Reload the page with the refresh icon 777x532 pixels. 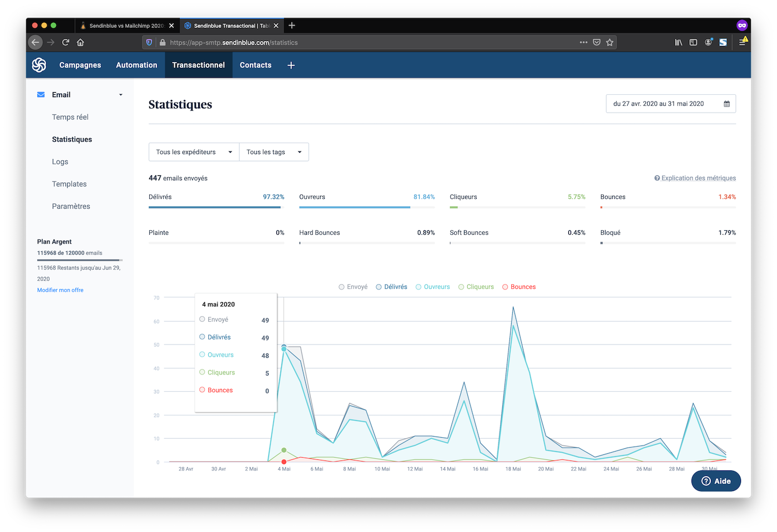65,42
